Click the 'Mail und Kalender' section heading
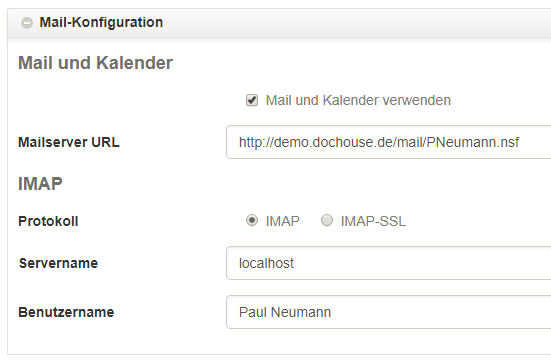 click(95, 63)
